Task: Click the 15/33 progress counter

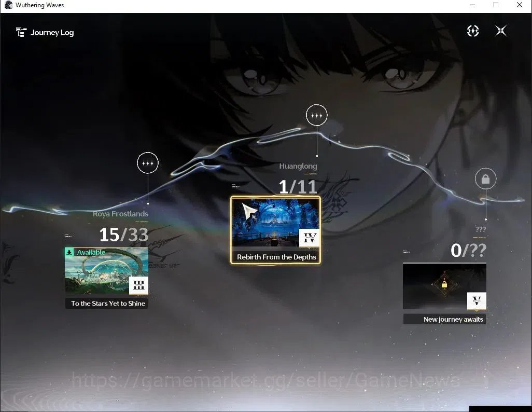Action: (123, 235)
